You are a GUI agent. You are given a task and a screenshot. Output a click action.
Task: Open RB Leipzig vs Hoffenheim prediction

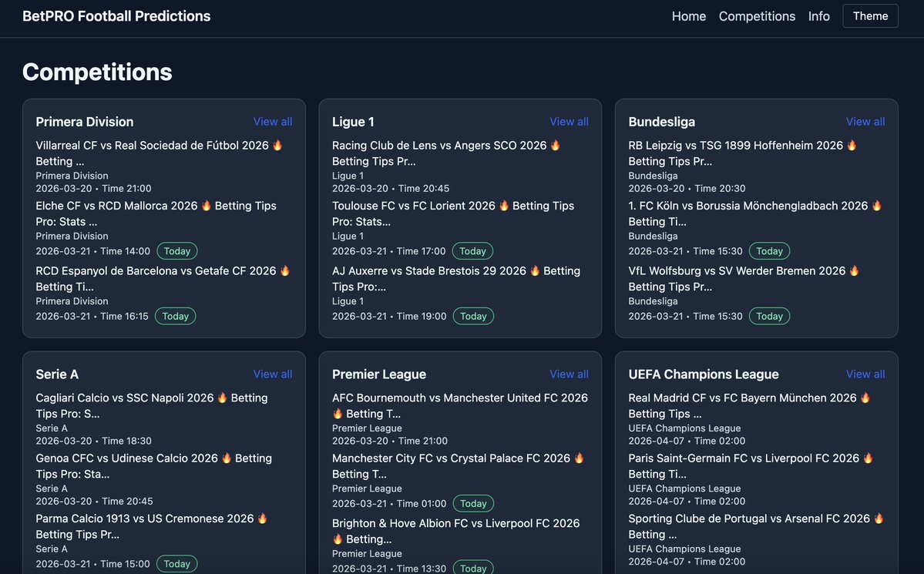click(x=742, y=153)
